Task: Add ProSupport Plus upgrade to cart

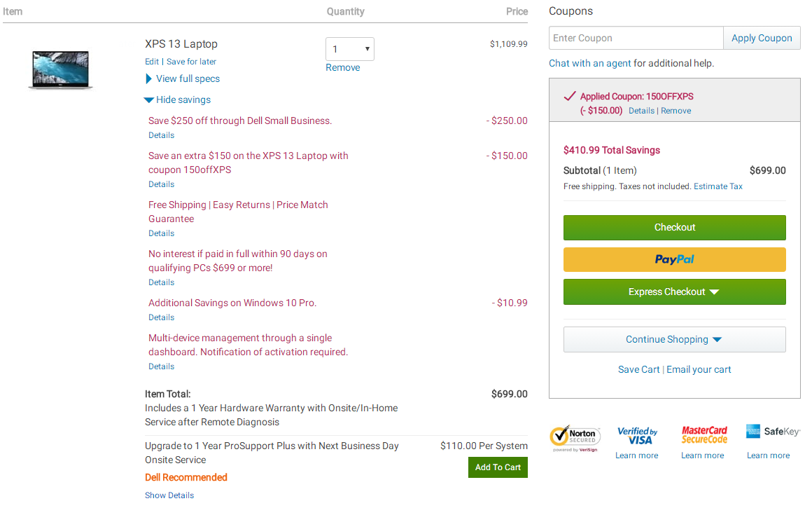Action: tap(498, 467)
